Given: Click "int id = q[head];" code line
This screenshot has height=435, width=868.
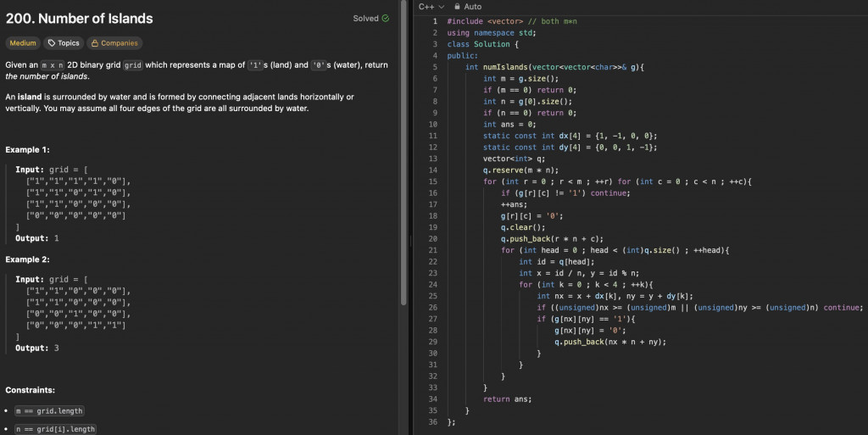Looking at the screenshot, I should 557,262.
